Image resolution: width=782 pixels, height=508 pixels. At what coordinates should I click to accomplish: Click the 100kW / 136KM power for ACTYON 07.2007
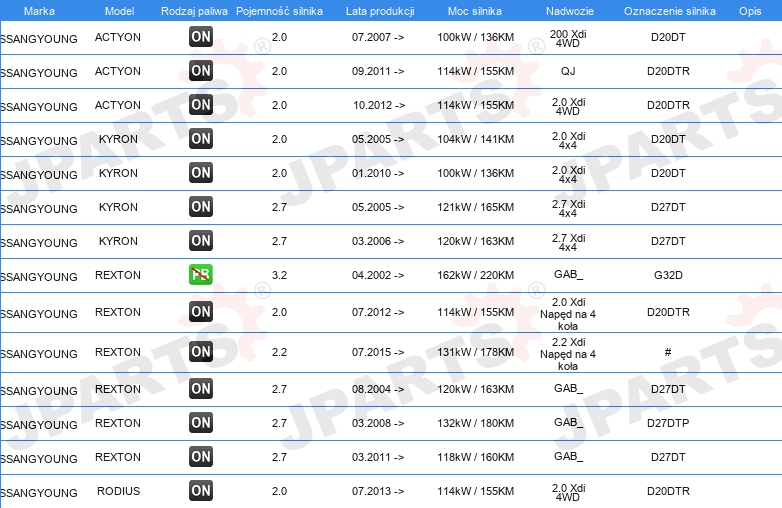point(475,37)
